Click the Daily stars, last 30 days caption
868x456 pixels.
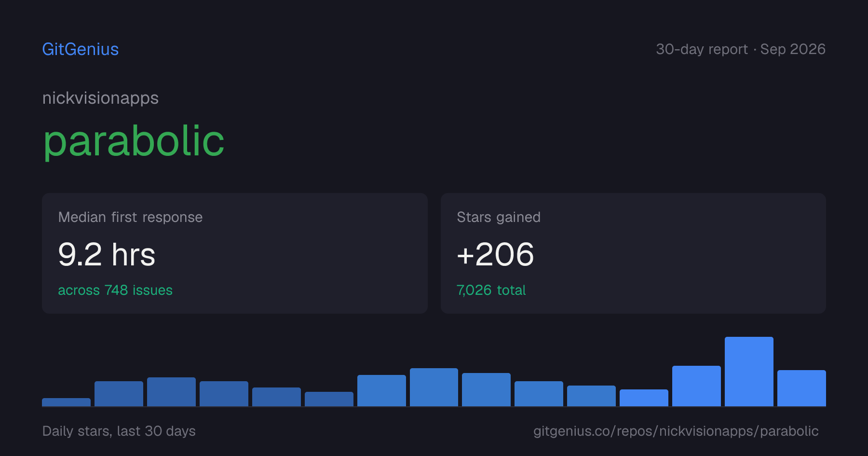click(x=119, y=431)
